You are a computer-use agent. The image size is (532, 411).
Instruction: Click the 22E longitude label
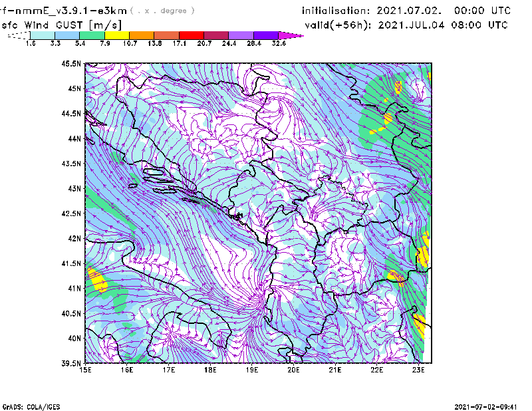[x=377, y=370]
